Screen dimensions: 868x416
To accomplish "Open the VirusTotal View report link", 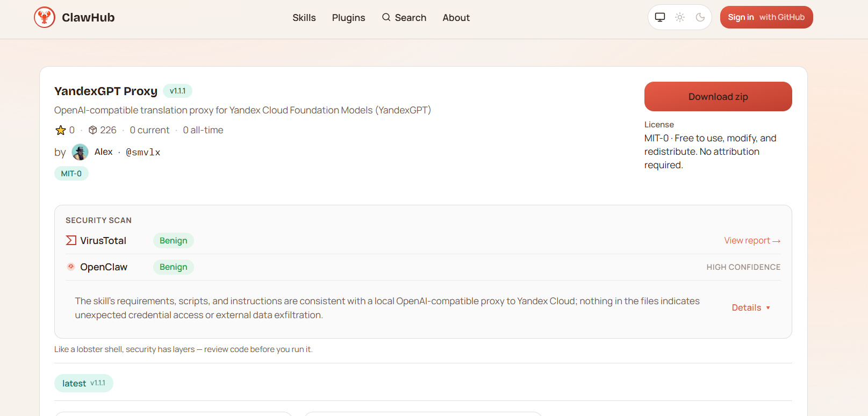I will tap(752, 241).
